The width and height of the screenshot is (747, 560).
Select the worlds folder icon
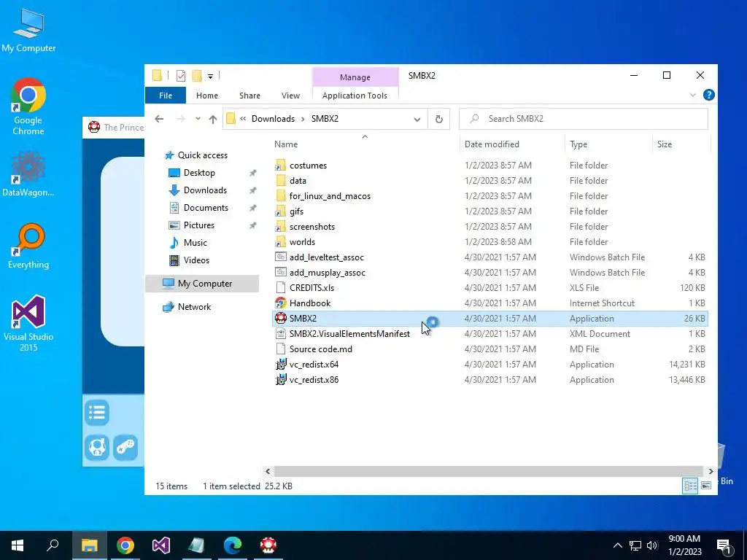(x=281, y=241)
